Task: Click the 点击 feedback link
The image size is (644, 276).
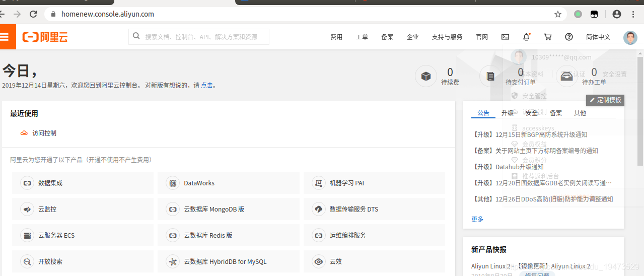Action: click(206, 86)
